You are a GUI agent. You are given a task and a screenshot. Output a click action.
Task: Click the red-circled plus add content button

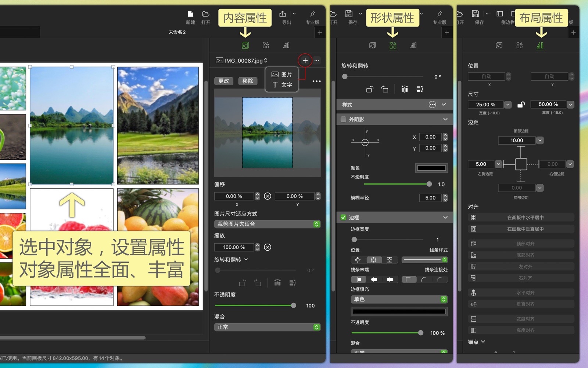(305, 60)
